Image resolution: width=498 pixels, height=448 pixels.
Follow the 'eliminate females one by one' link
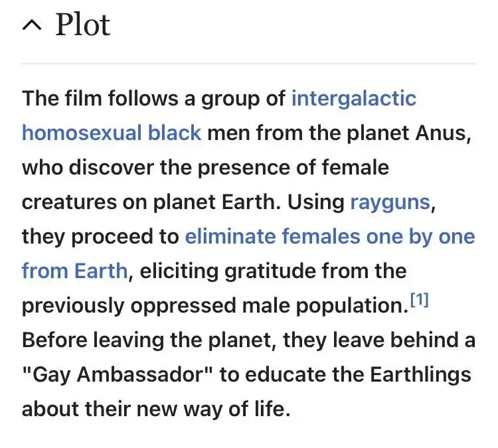pyautogui.click(x=329, y=236)
